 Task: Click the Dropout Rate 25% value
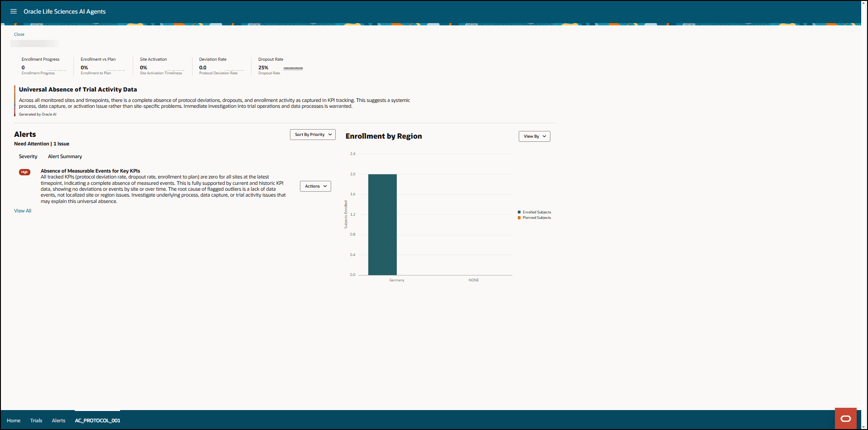pyautogui.click(x=263, y=68)
